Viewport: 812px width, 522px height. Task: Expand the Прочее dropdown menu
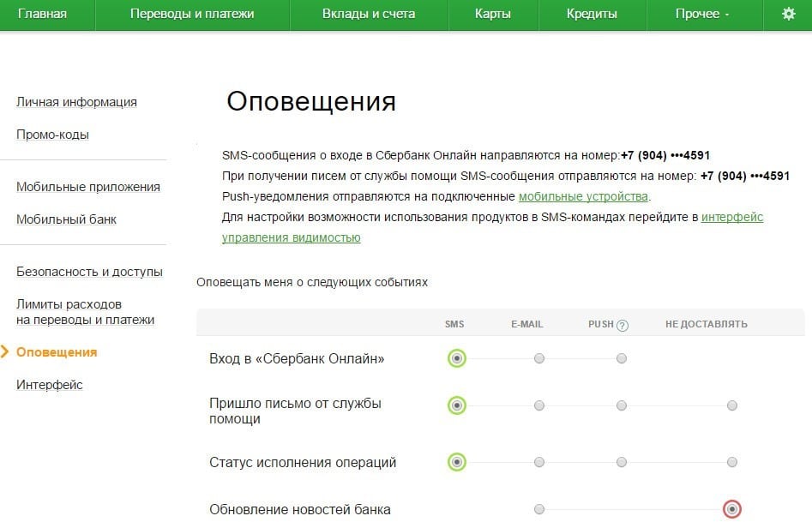(701, 14)
